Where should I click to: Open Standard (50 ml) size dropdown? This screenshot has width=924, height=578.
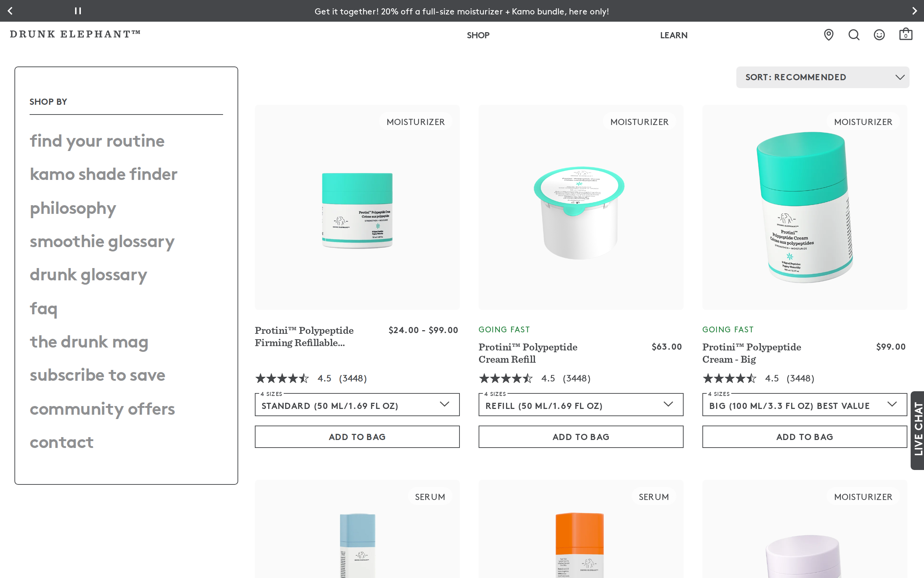point(357,405)
